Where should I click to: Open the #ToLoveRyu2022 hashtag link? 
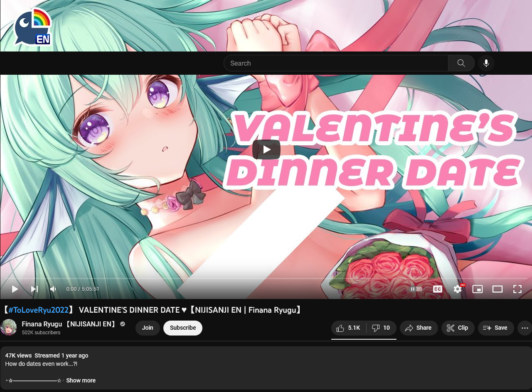pos(38,310)
